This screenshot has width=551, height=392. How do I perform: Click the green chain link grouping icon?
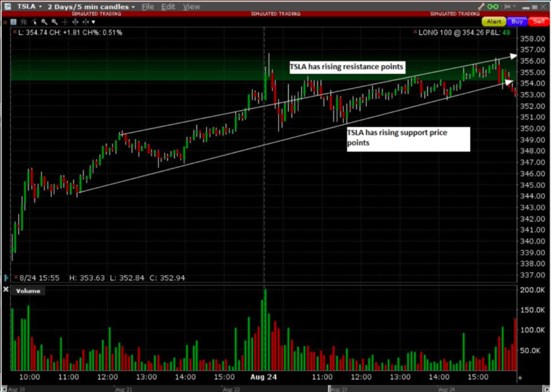coord(493,6)
